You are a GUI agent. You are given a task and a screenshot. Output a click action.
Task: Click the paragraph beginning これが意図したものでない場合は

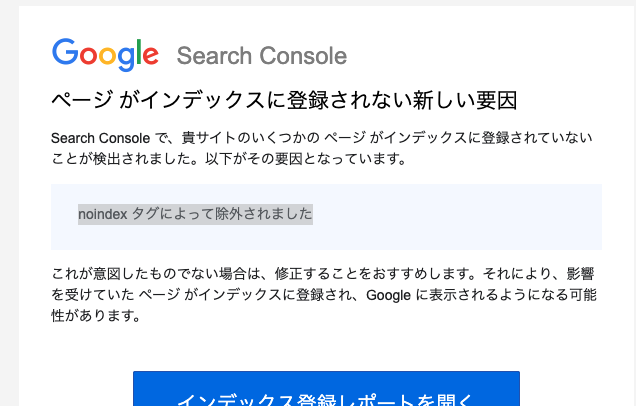point(323,294)
